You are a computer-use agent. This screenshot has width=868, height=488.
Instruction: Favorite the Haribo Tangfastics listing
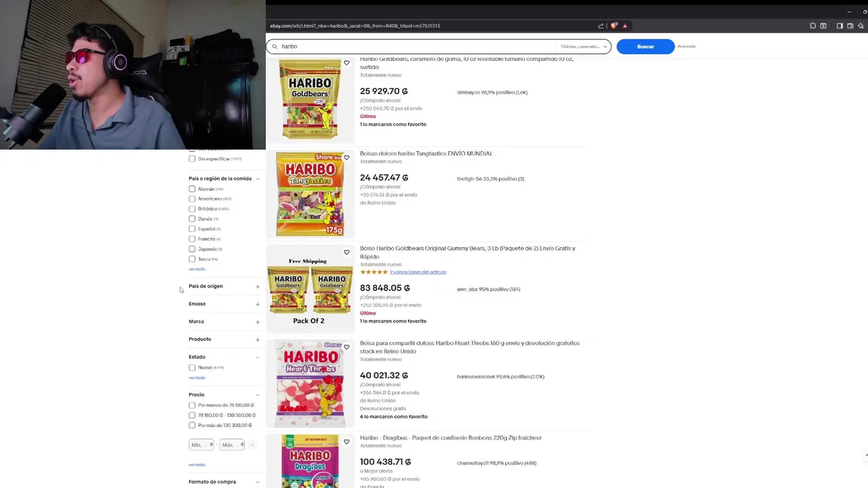tap(347, 157)
